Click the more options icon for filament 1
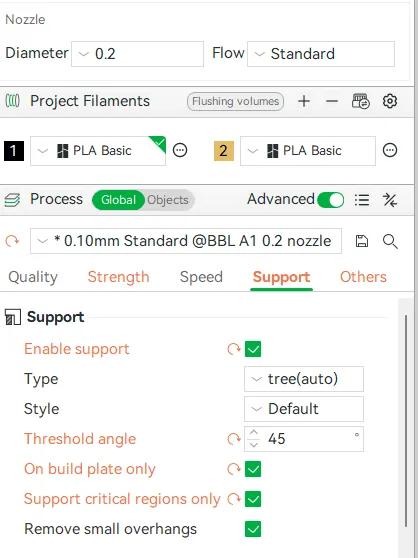 180,150
